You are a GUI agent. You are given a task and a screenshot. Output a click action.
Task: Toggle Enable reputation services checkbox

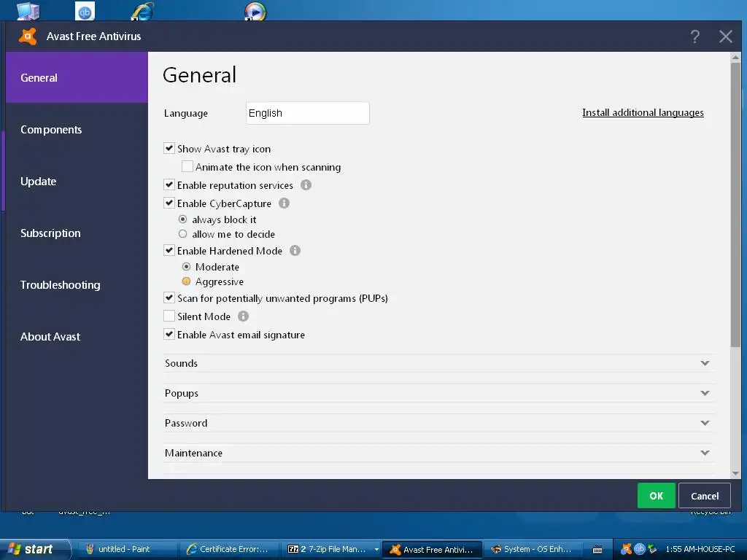tap(169, 184)
